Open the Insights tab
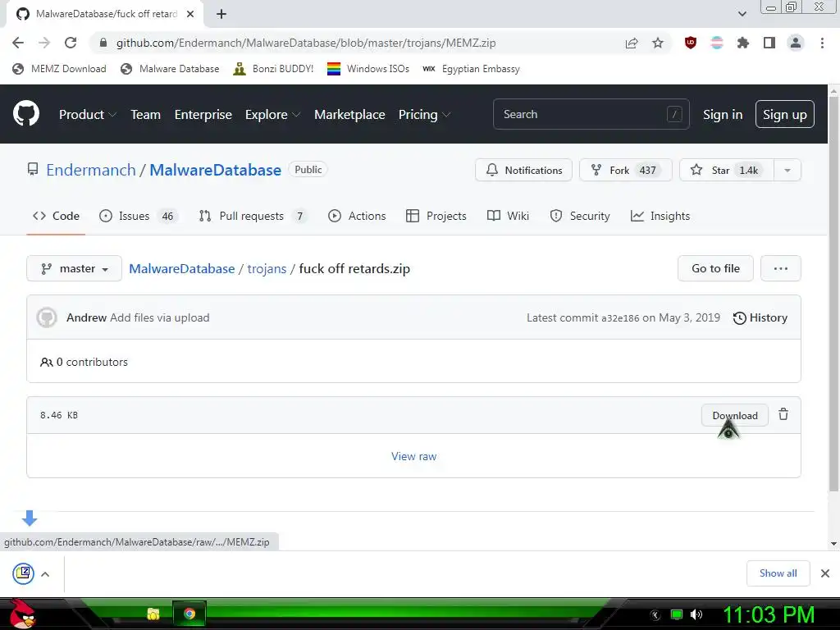The width and height of the screenshot is (840, 630). [x=660, y=216]
